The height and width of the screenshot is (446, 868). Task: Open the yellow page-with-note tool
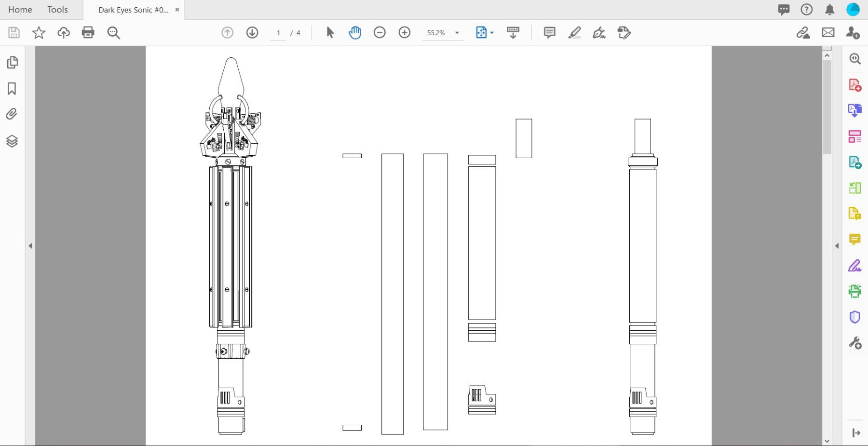(x=855, y=214)
